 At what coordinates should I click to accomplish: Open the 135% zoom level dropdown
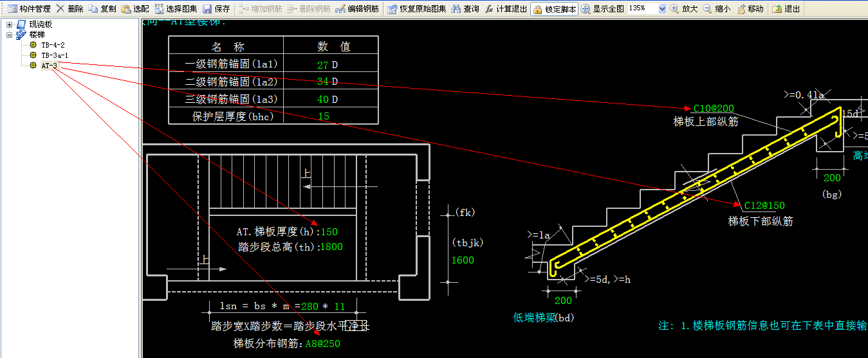[662, 9]
